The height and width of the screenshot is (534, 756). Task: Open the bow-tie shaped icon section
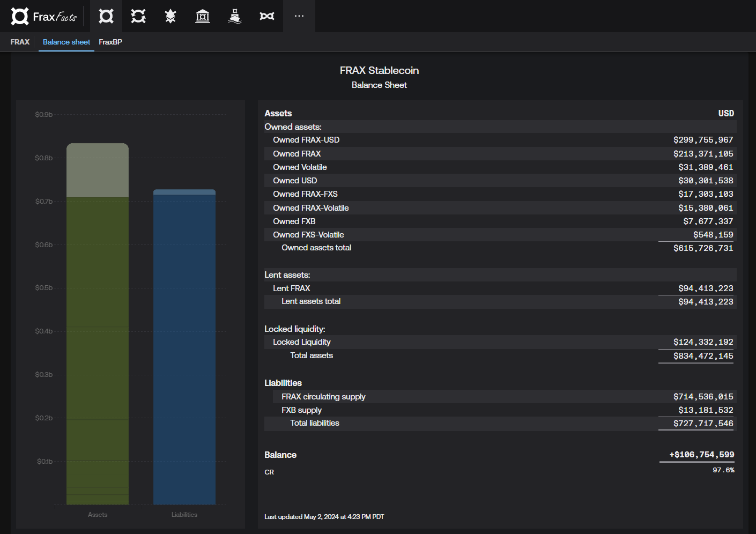point(267,17)
